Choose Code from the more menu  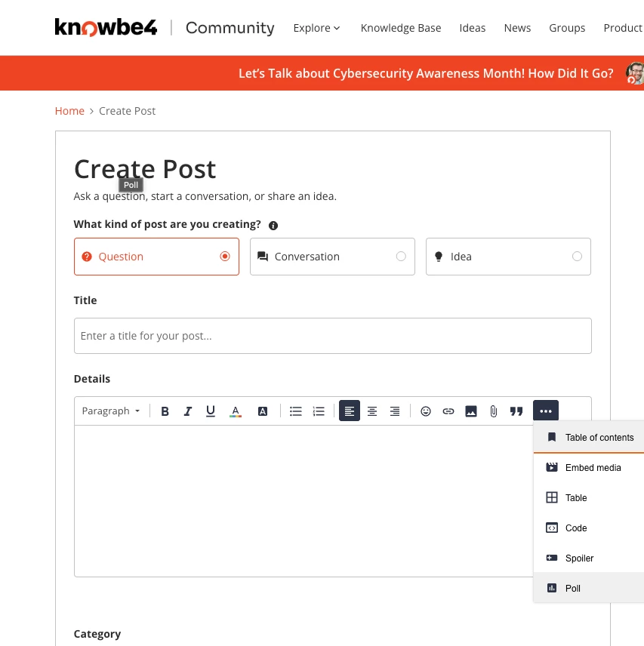(589, 528)
